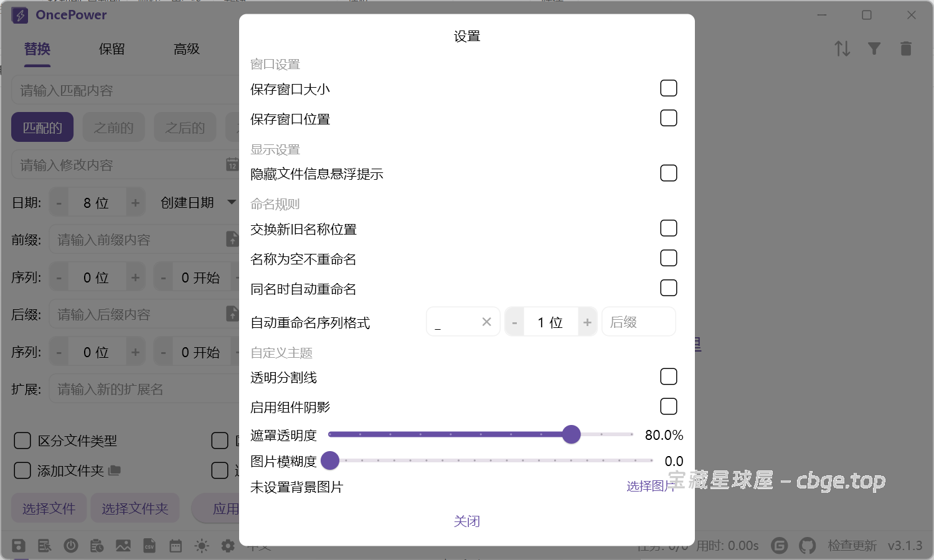Image resolution: width=934 pixels, height=560 pixels.
Task: Tick 交换新旧名称位置 checkbox
Action: pyautogui.click(x=669, y=228)
